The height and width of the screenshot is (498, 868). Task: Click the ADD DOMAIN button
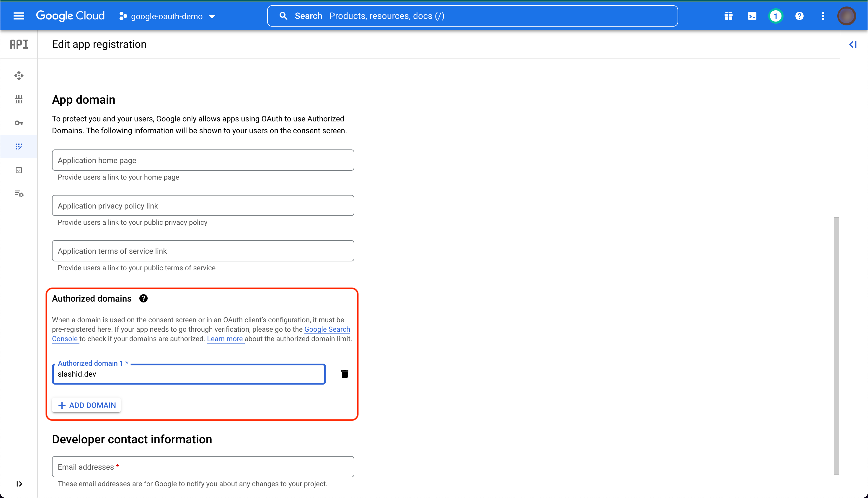[x=87, y=405]
